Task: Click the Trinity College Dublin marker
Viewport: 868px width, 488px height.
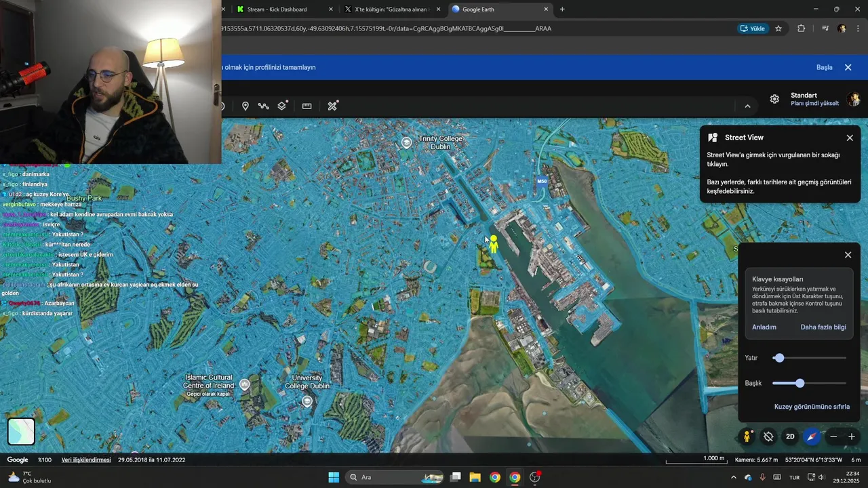Action: click(x=406, y=142)
